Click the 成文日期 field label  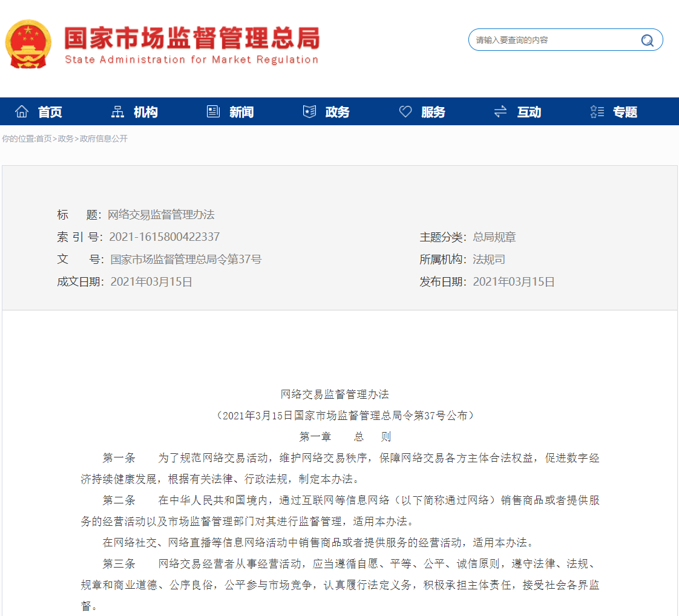pos(80,282)
